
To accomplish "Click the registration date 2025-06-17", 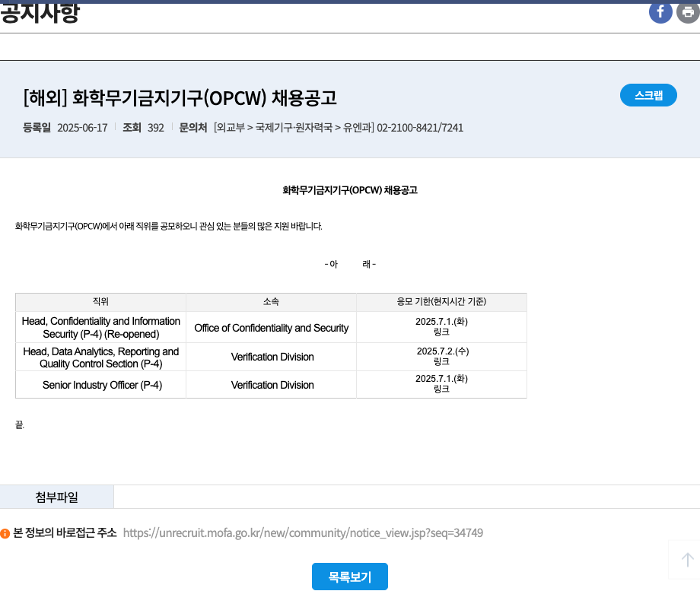I will click(x=83, y=128).
